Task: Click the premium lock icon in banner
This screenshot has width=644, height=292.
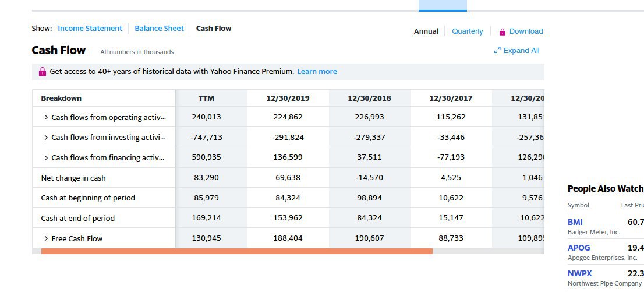Action: pos(43,72)
